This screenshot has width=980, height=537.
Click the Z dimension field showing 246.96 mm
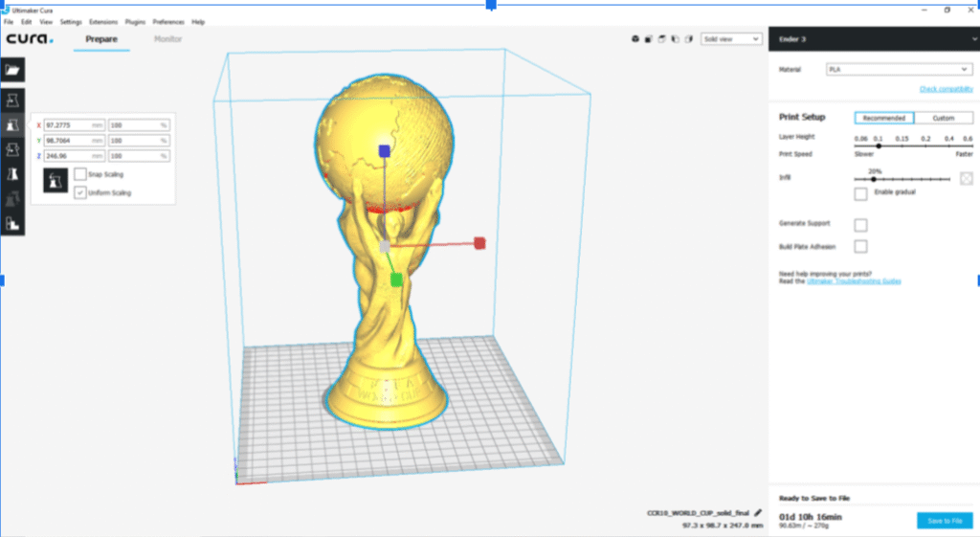[x=74, y=156]
